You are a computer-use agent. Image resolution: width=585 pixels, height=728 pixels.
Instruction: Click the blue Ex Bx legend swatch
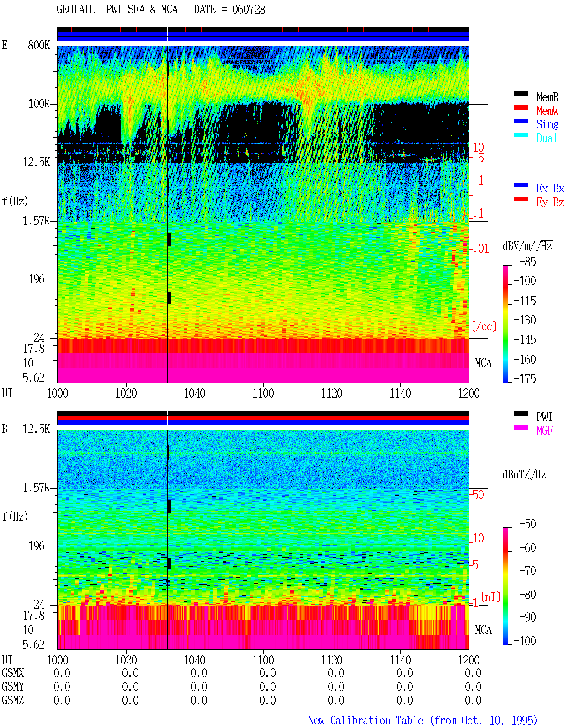[x=521, y=185]
